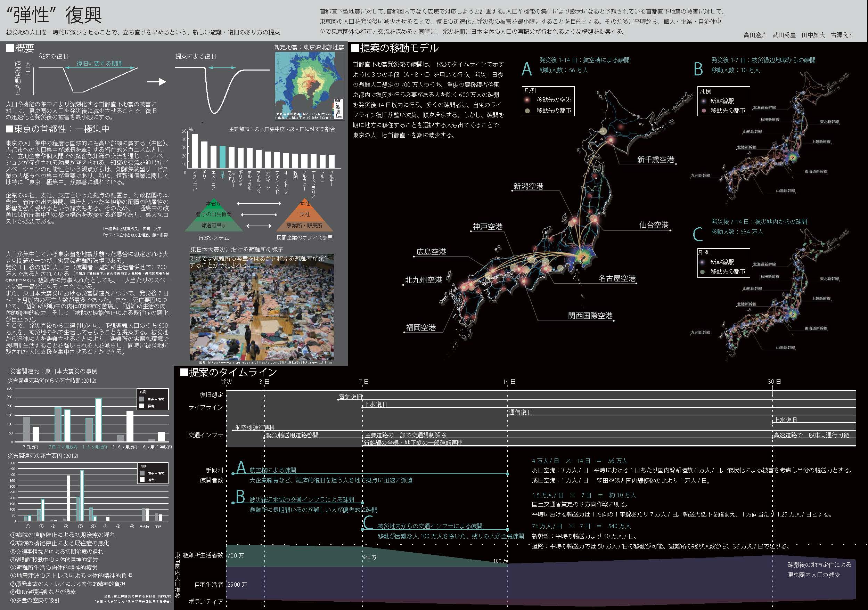The width and height of the screenshot is (868, 610).
Task: Select the green 行政システム triangle diagram
Action: click(214, 215)
